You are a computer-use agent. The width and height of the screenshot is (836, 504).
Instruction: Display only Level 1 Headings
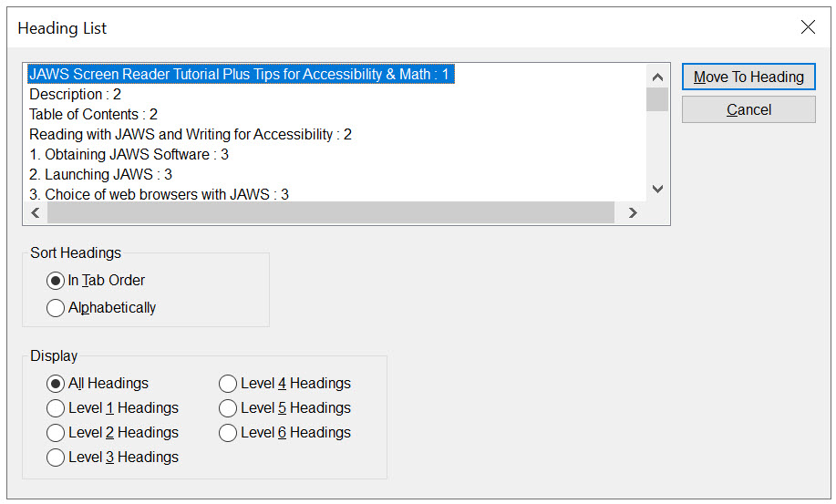112,408
